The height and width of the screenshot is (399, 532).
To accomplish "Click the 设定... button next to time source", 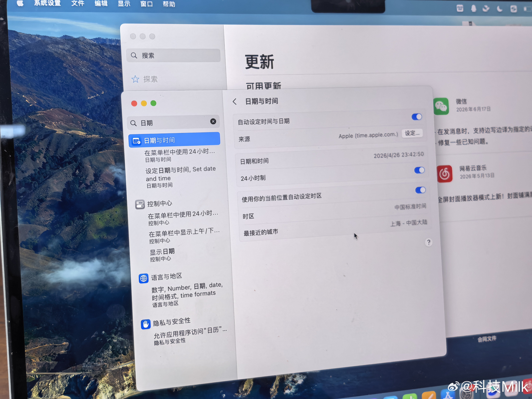I will (412, 133).
